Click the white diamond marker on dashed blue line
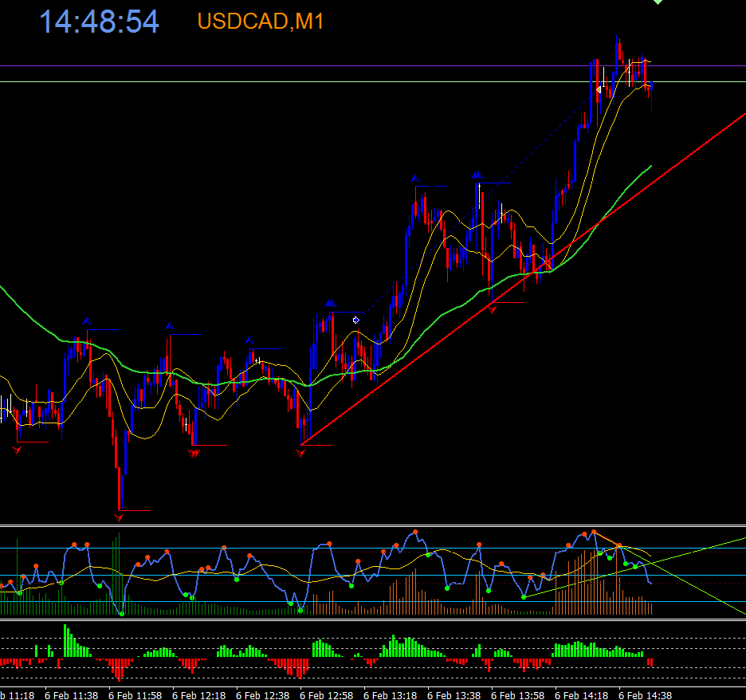This screenshot has height=700, width=746. click(356, 321)
